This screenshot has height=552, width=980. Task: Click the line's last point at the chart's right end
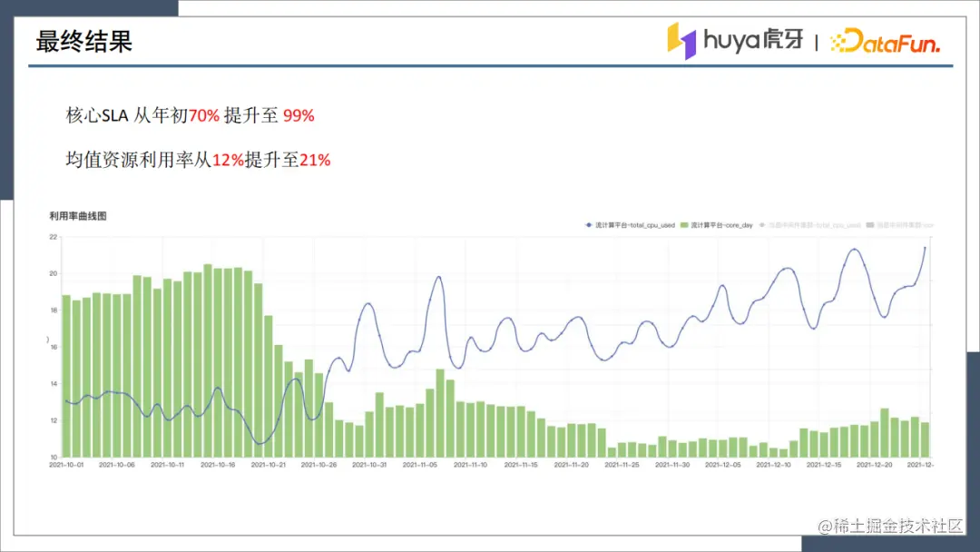pos(925,248)
